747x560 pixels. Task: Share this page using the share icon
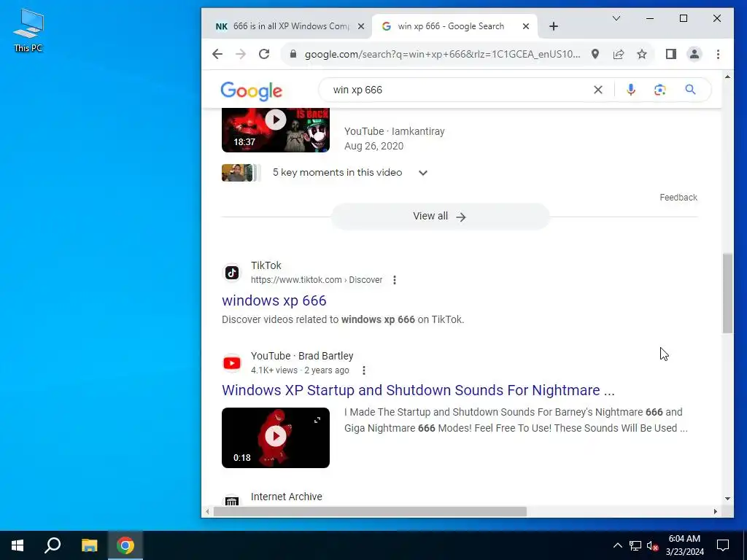coord(619,54)
